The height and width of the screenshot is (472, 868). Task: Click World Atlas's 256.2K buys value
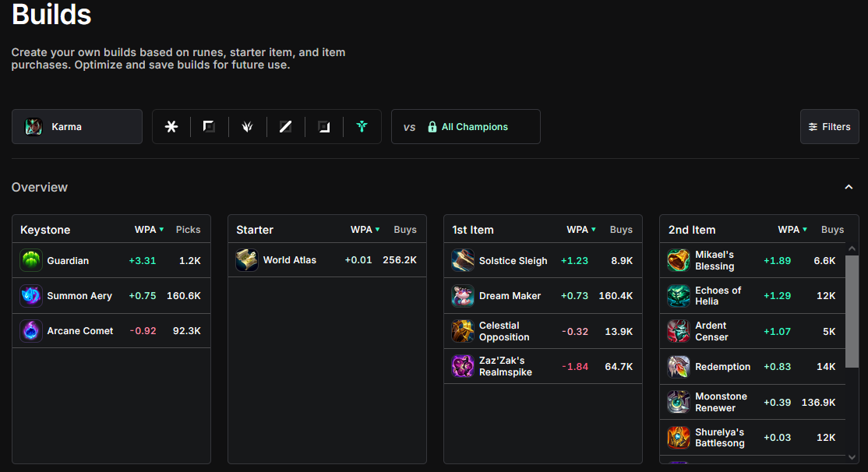point(400,260)
